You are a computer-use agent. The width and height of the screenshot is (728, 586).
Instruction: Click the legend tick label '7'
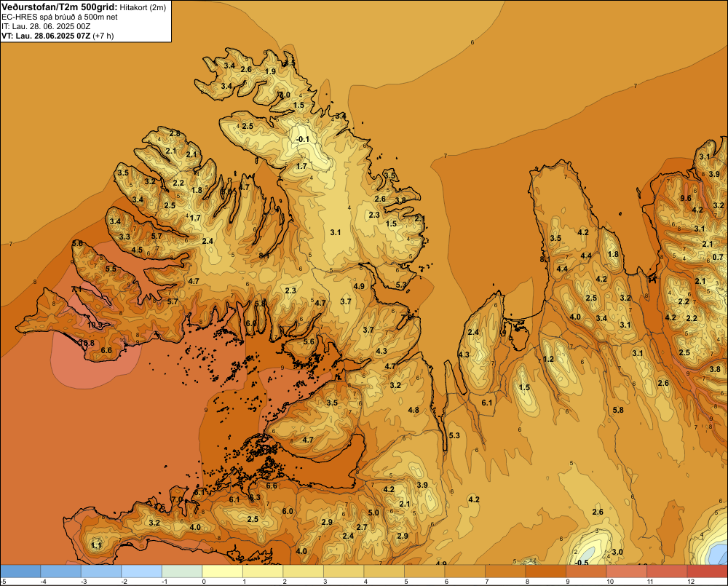pos(488,582)
